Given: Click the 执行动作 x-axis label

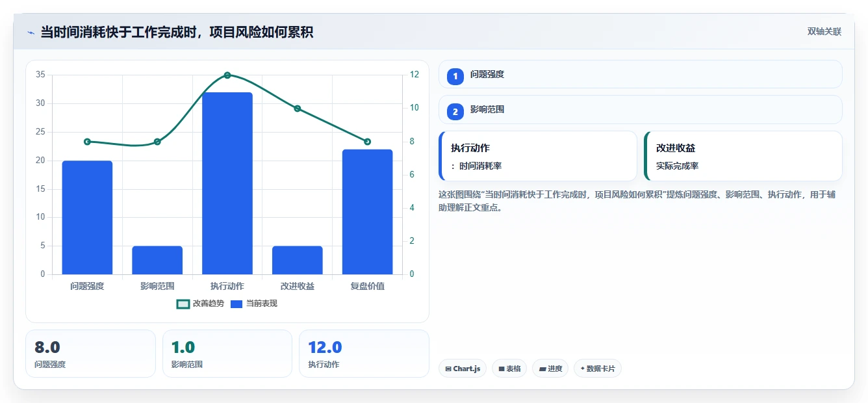Looking at the screenshot, I should click(227, 286).
